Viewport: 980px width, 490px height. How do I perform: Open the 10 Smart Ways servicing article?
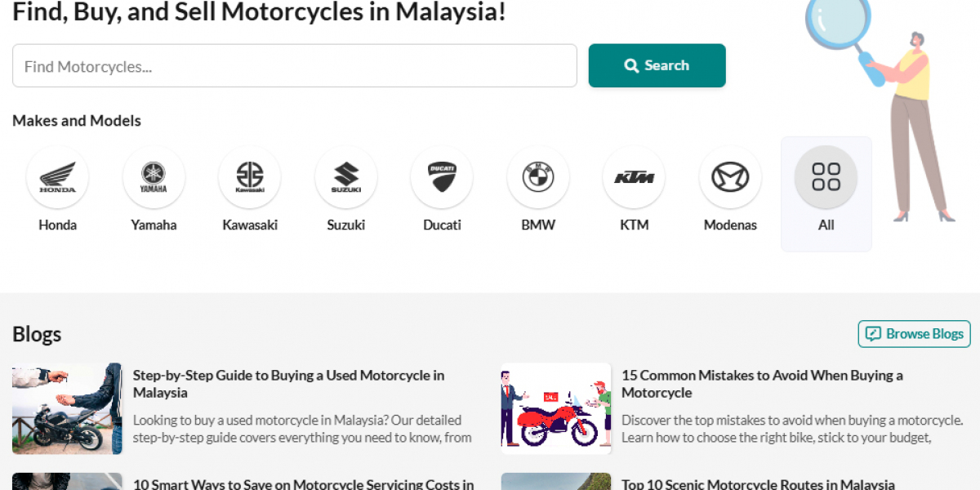[303, 483]
